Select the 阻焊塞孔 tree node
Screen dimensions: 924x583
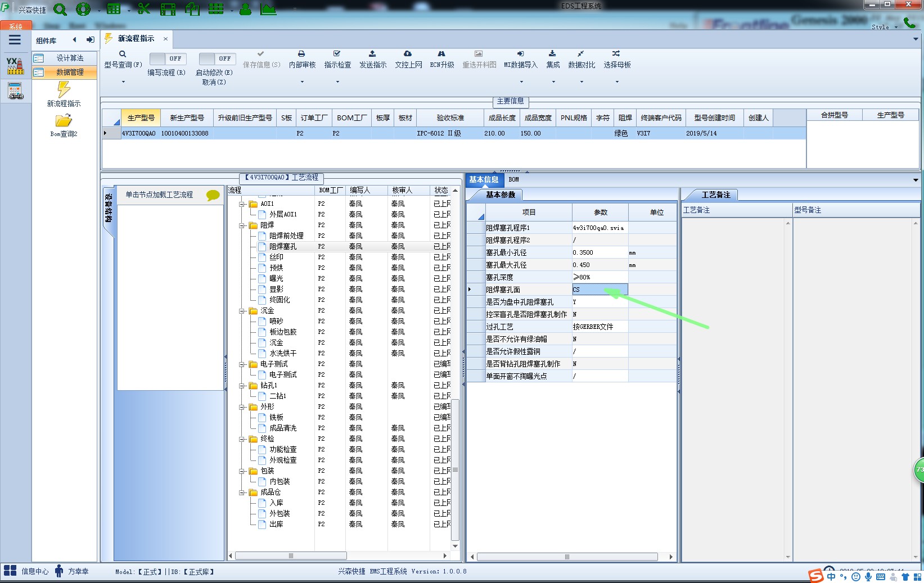282,246
